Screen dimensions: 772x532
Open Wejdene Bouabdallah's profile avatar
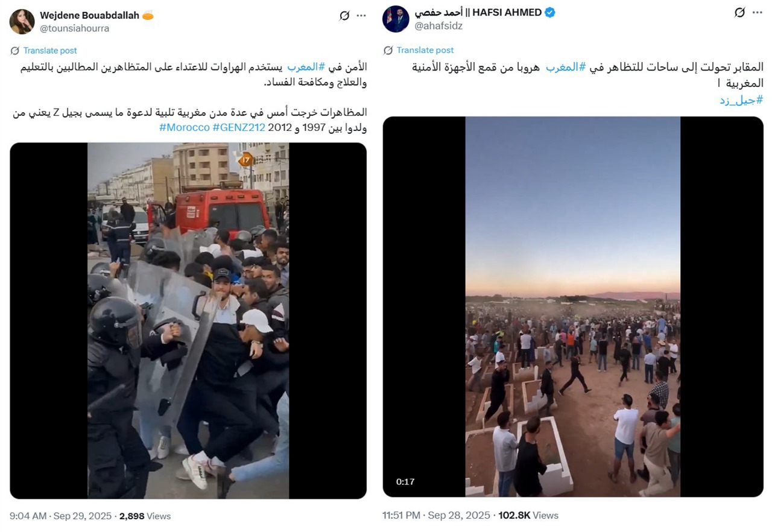tap(22, 22)
